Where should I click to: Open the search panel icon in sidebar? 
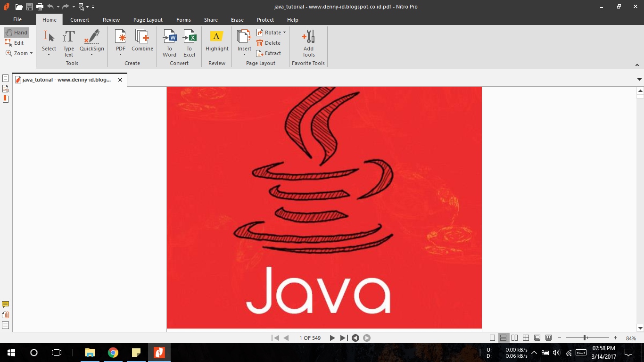pyautogui.click(x=6, y=89)
